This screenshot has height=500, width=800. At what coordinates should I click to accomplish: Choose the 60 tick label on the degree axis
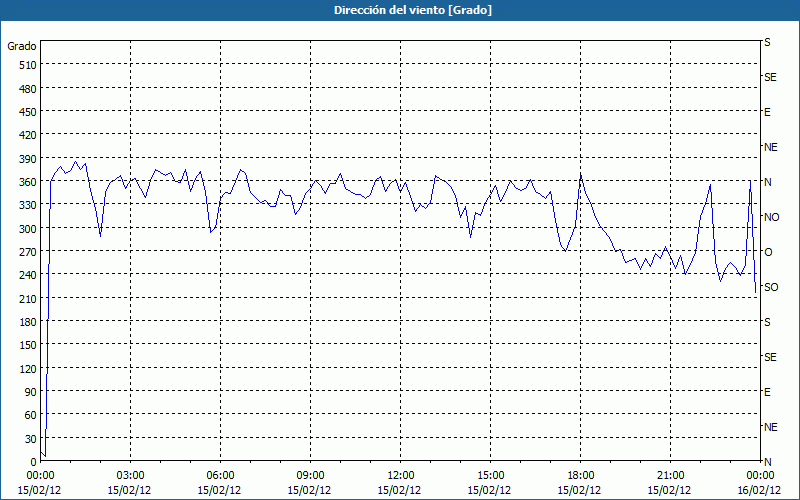[x=31, y=415]
